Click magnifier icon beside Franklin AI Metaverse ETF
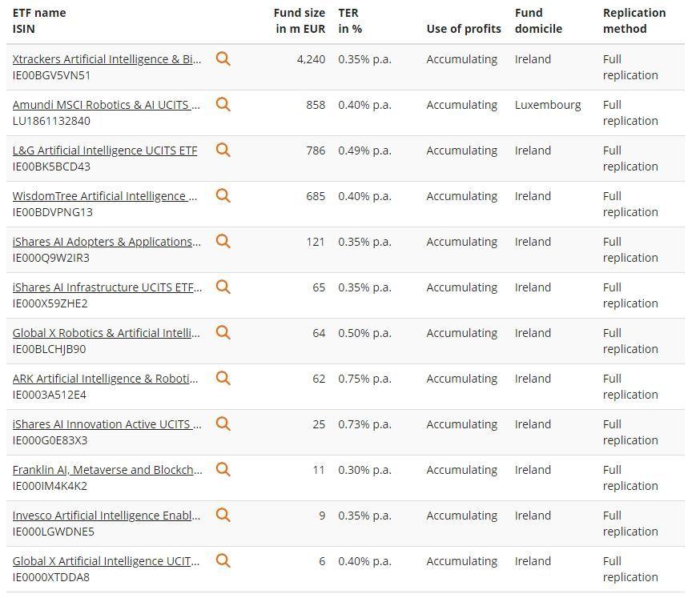Screen dimensions: 700x598 pyautogui.click(x=223, y=468)
